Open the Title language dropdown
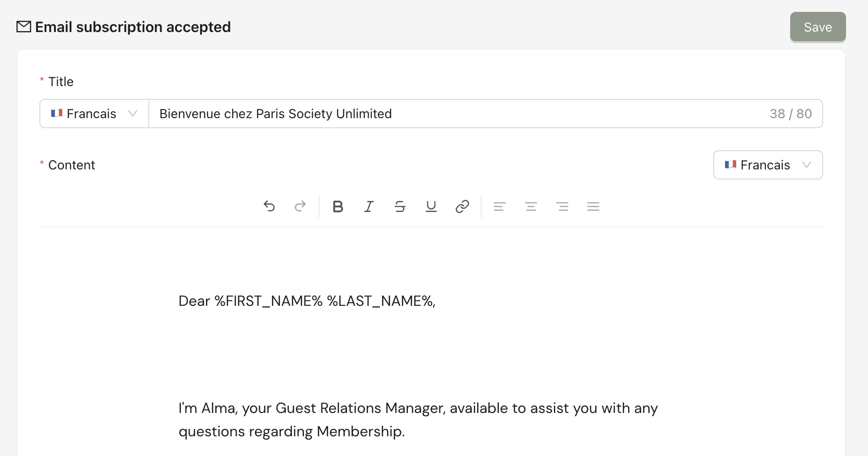868x456 pixels. (92, 114)
